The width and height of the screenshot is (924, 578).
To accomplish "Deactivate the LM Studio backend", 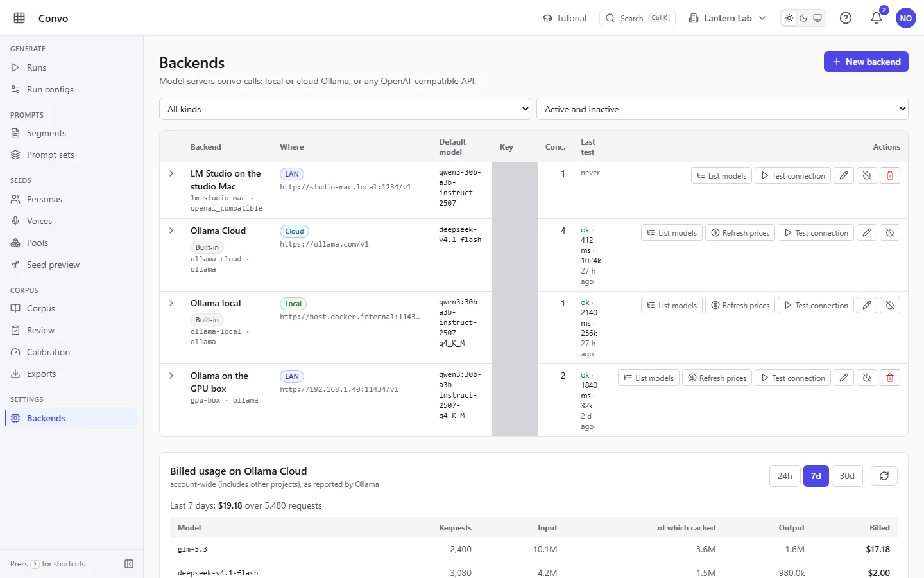I will (x=867, y=175).
